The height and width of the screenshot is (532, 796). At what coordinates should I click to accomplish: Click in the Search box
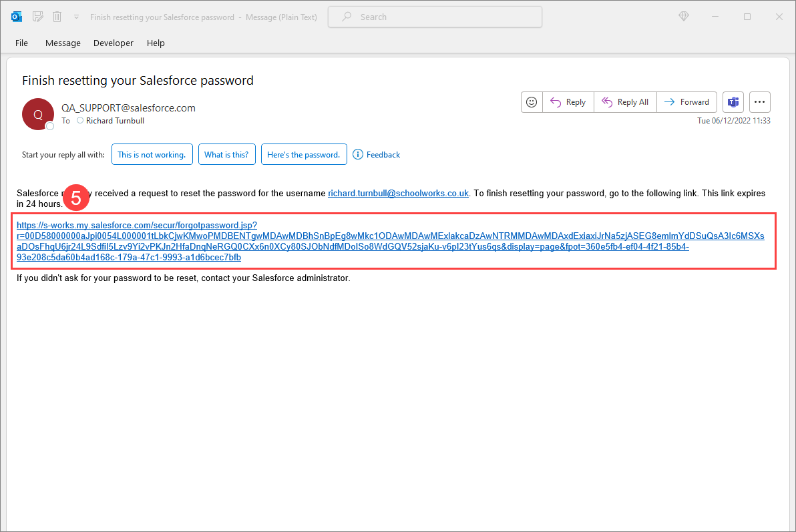point(434,17)
